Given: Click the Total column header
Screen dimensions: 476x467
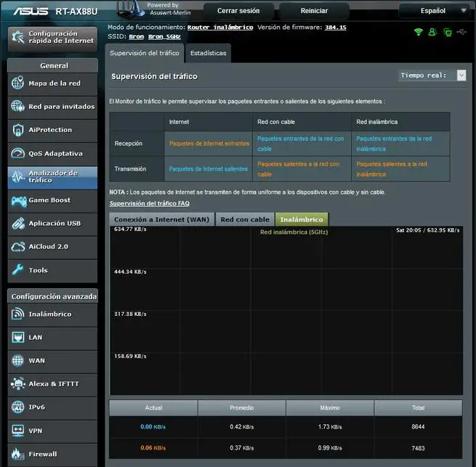Looking at the screenshot, I should tap(418, 408).
